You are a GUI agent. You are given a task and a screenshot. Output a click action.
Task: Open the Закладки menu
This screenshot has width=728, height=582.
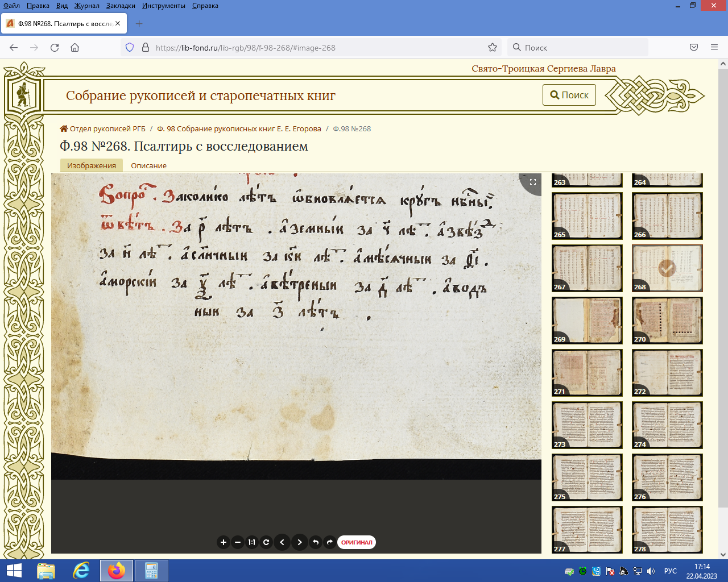pyautogui.click(x=121, y=6)
